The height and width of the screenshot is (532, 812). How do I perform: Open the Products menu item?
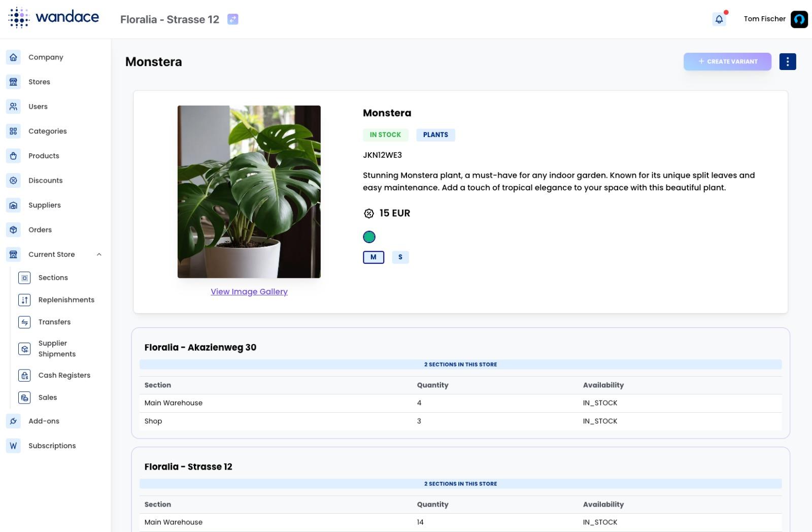click(44, 156)
